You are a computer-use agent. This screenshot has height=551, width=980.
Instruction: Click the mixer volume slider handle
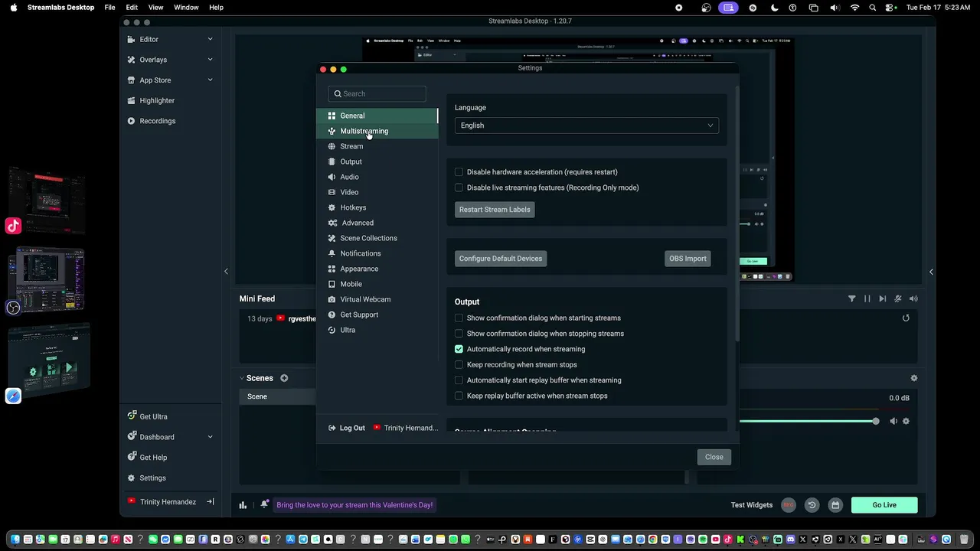875,421
